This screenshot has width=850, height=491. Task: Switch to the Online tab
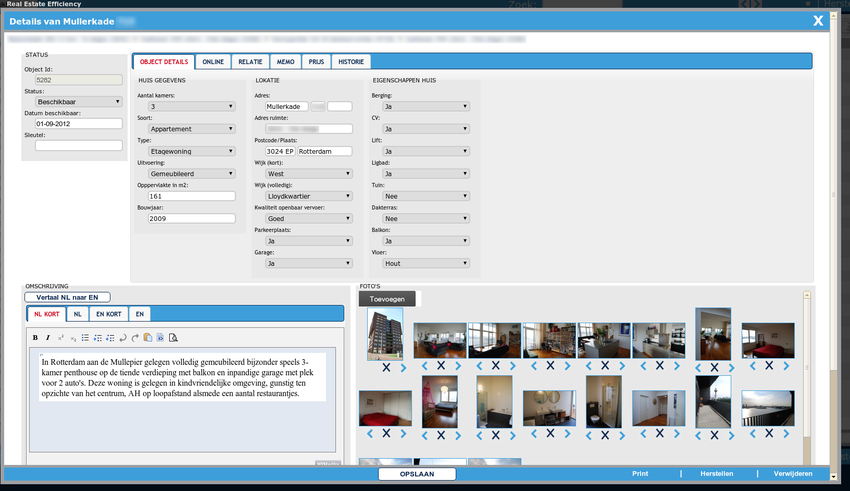(x=213, y=62)
